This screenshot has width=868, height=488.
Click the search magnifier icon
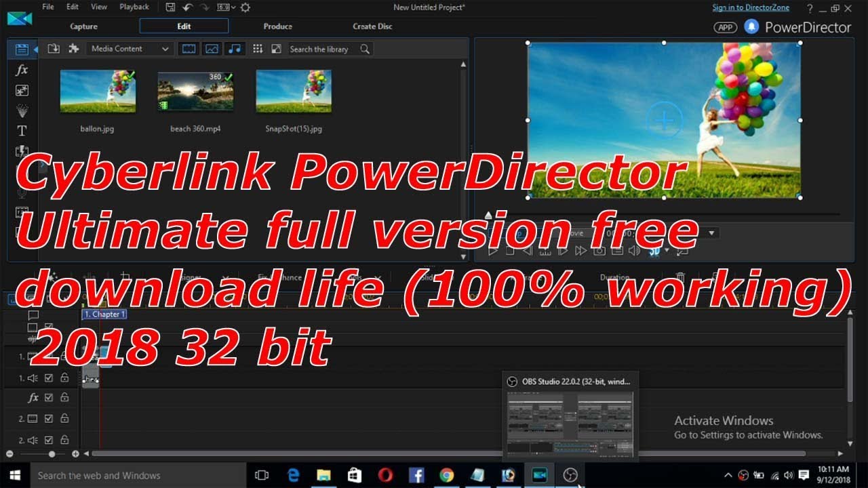[x=365, y=49]
